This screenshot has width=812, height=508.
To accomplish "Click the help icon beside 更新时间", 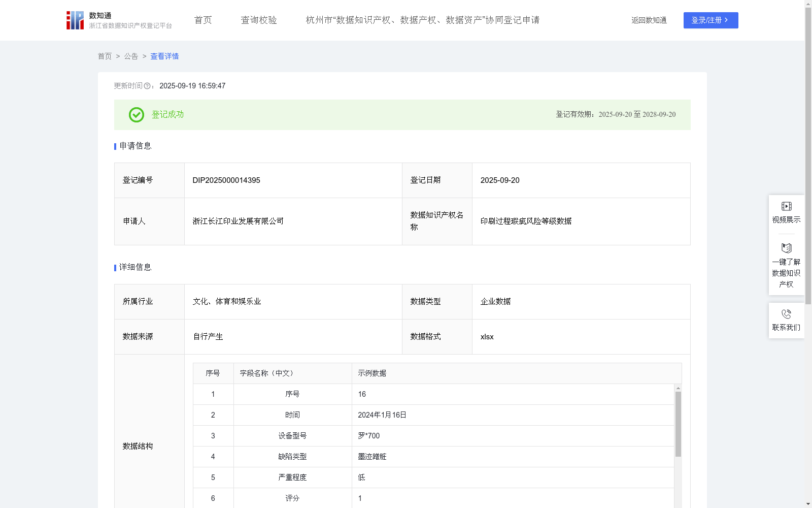I will click(x=147, y=86).
